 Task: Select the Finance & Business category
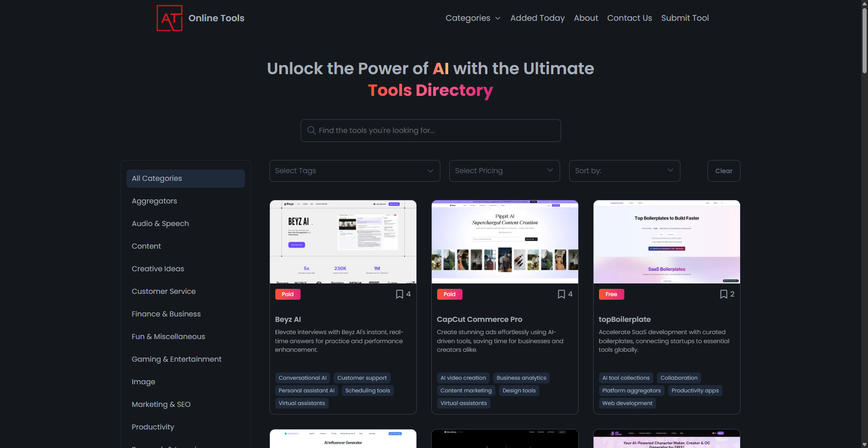coord(186,314)
